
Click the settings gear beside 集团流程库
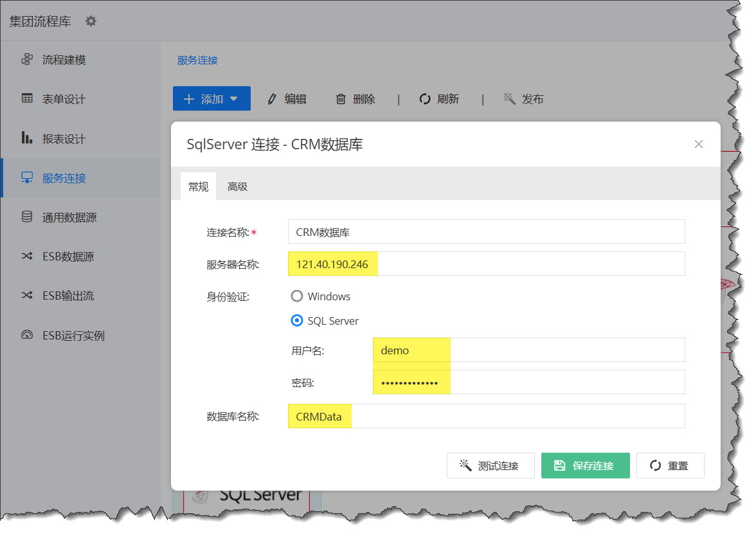pos(91,21)
